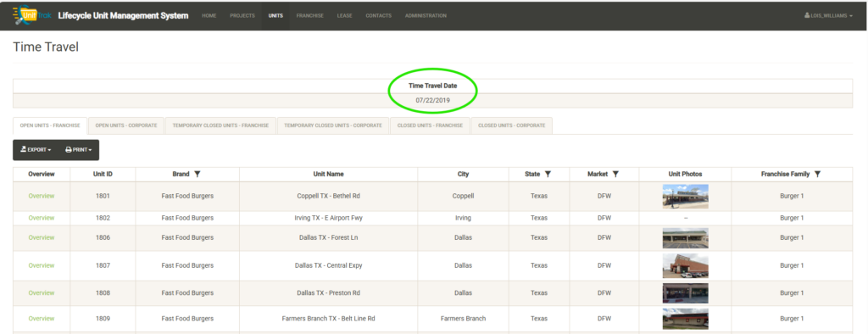The image size is (868, 334).
Task: Open Overview link for unit 1801
Action: pos(42,196)
